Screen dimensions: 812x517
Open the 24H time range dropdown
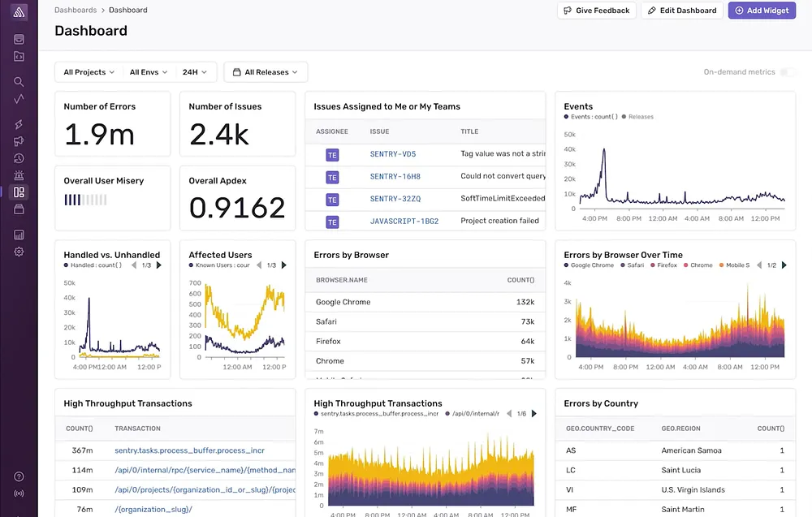coord(194,72)
